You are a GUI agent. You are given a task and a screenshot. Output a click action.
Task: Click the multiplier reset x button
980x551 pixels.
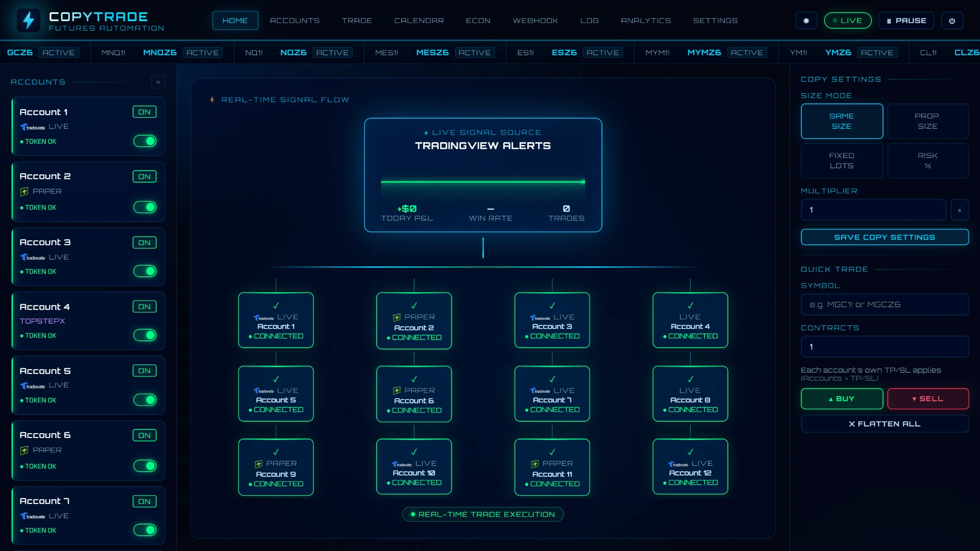coord(959,210)
